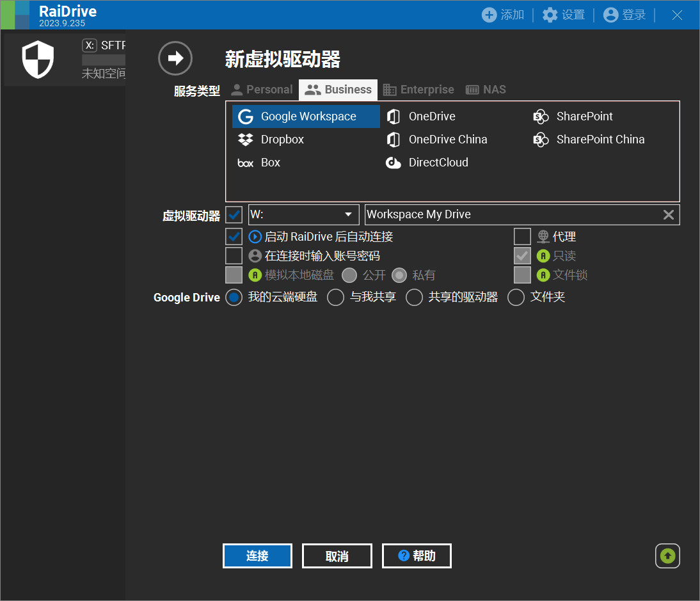Image resolution: width=700 pixels, height=601 pixels.
Task: Clear the Workspace My Drive name field
Action: [669, 215]
